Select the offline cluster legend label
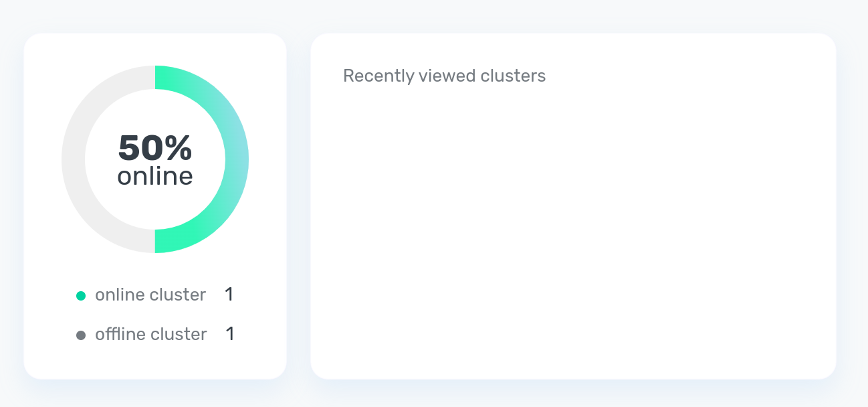The width and height of the screenshot is (868, 407). point(151,334)
